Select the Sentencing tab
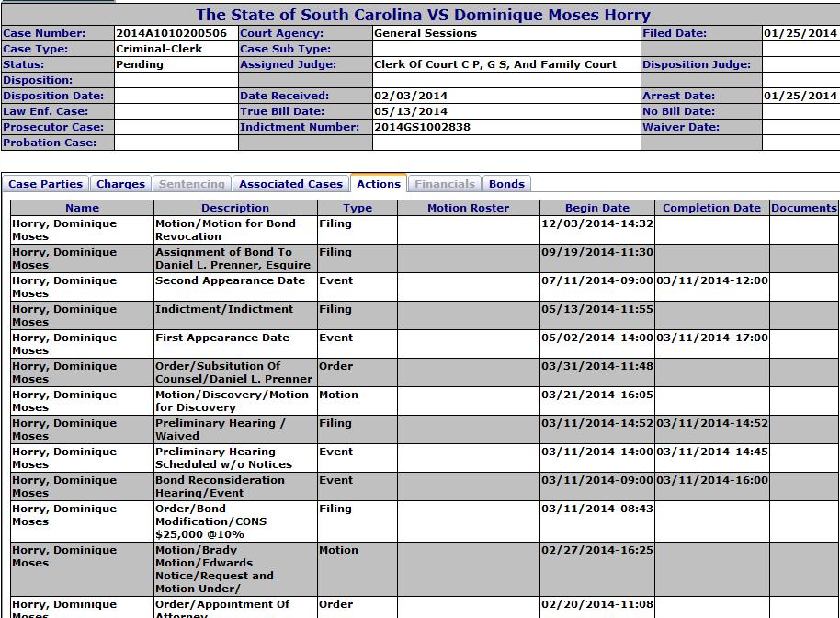840x618 pixels. (192, 184)
